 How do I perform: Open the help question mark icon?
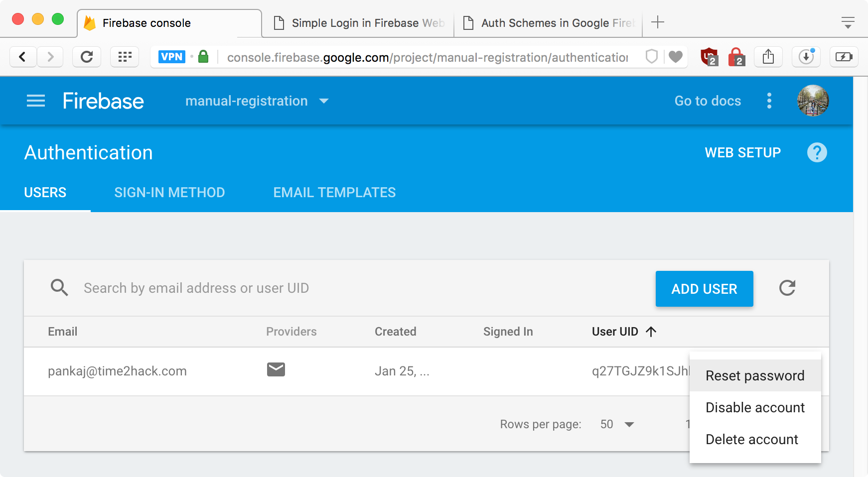817,152
